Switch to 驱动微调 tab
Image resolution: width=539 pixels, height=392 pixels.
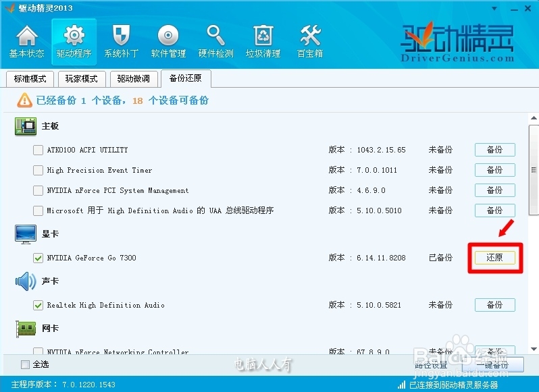pyautogui.click(x=133, y=79)
